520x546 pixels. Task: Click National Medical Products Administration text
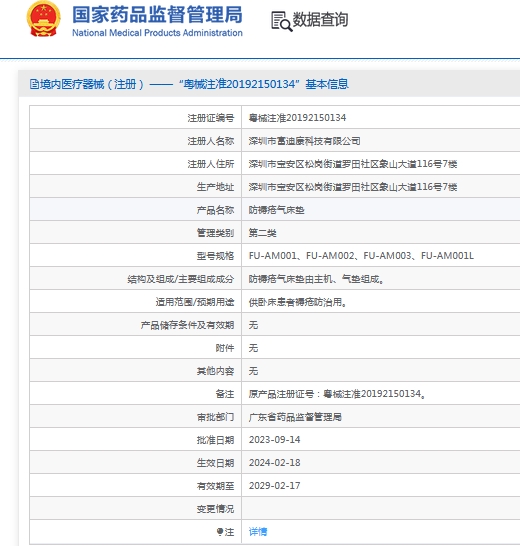[x=157, y=33]
